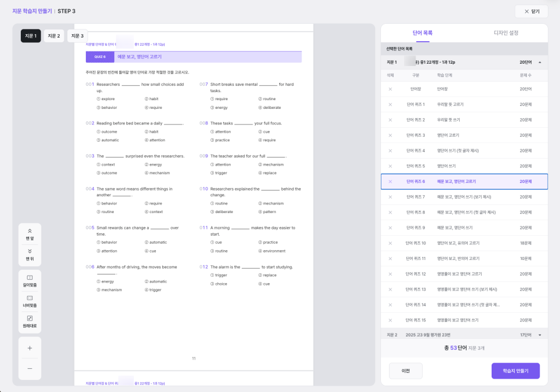The width and height of the screenshot is (560, 392).
Task: Go back with the 이전 button
Action: pos(405,371)
